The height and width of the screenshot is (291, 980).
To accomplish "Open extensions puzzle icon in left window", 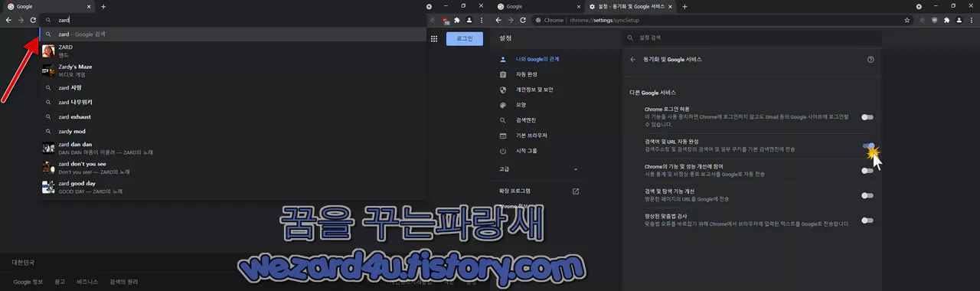I will [x=457, y=20].
